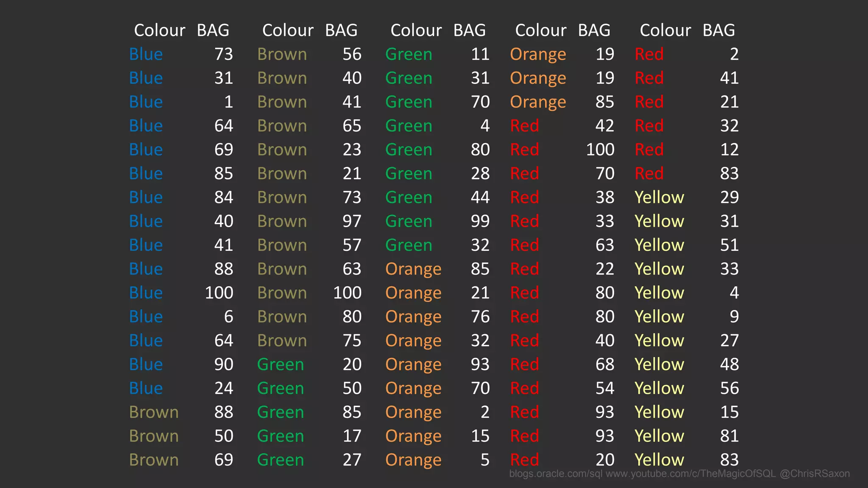Image resolution: width=868 pixels, height=488 pixels.
Task: Click the Red row value 20
Action: 605,460
